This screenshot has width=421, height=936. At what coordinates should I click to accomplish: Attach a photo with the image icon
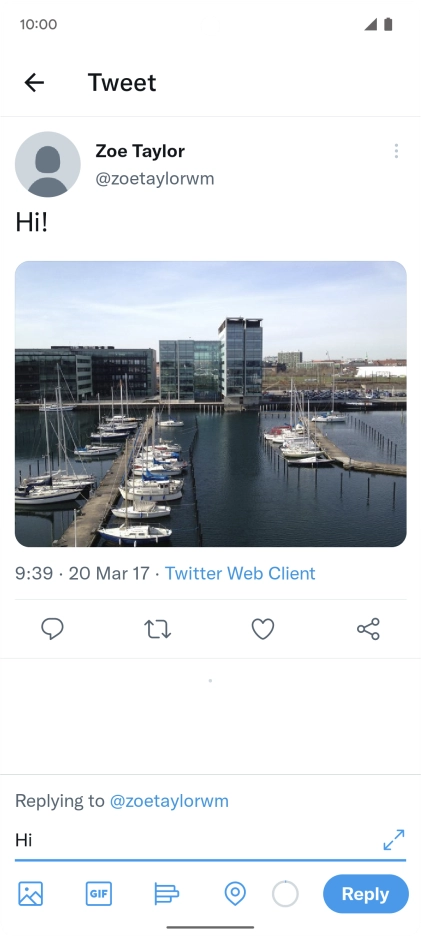pos(30,894)
